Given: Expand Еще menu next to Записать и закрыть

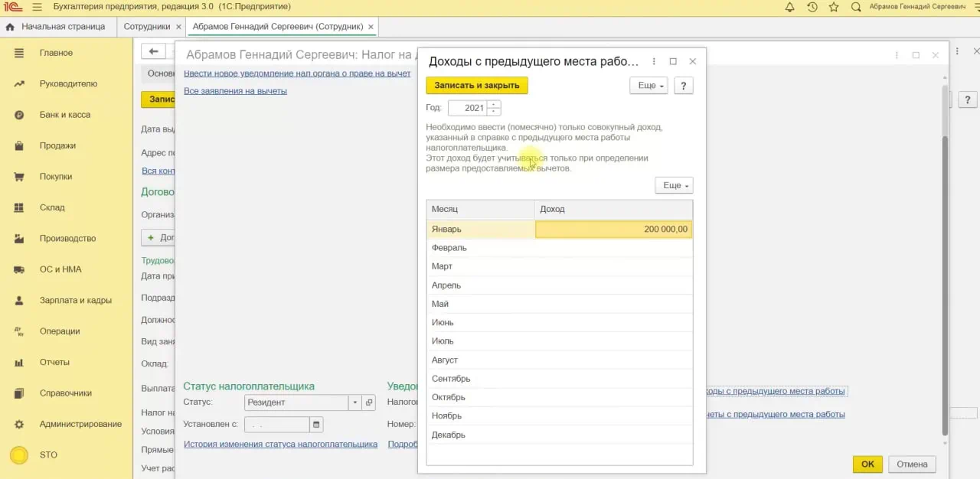Looking at the screenshot, I should [648, 86].
